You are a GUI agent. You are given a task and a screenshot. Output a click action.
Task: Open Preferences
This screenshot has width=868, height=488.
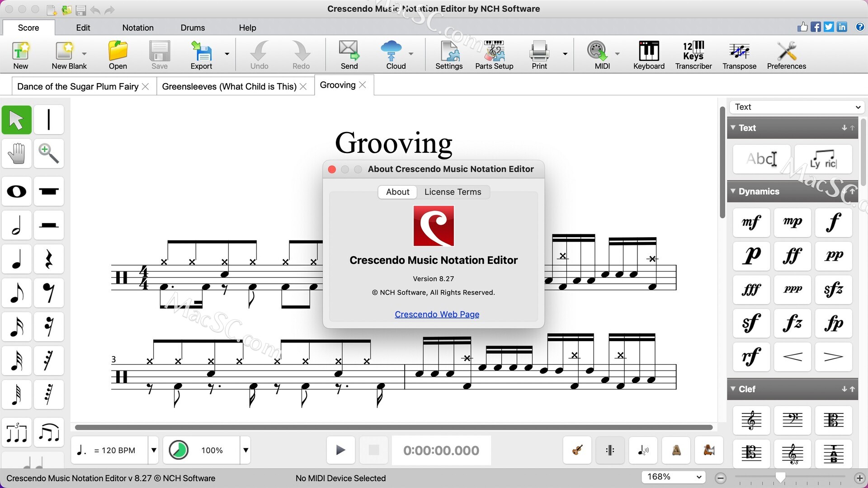click(786, 54)
